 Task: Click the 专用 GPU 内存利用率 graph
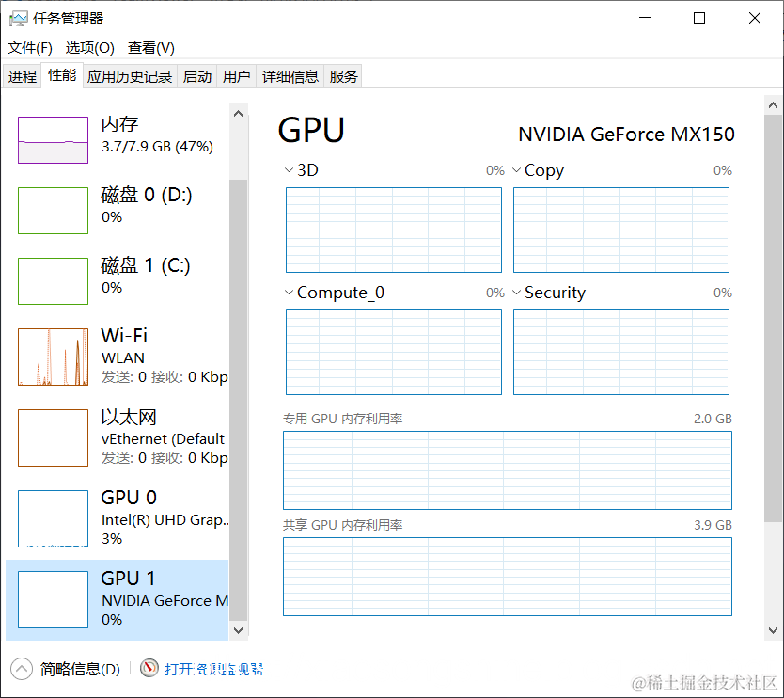(508, 470)
